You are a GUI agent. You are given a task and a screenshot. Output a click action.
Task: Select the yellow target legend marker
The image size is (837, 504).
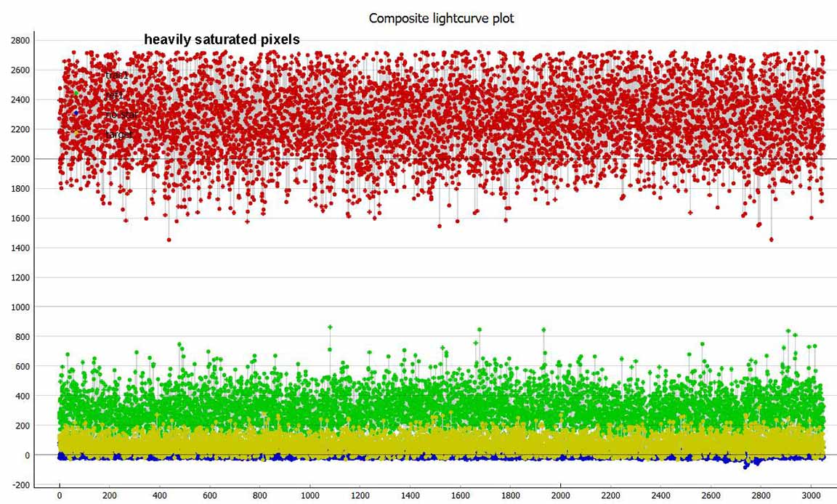(76, 133)
